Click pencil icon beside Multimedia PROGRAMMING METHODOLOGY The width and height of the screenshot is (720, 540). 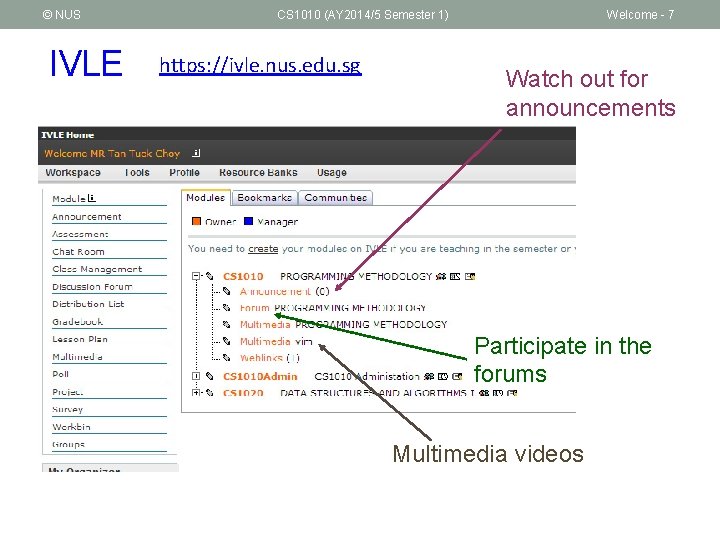tap(226, 325)
